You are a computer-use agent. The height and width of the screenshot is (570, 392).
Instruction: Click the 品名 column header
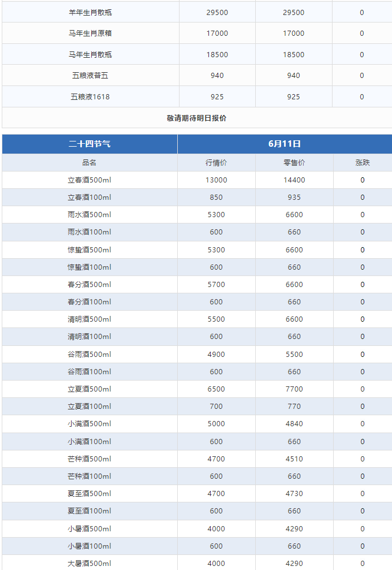tap(89, 162)
